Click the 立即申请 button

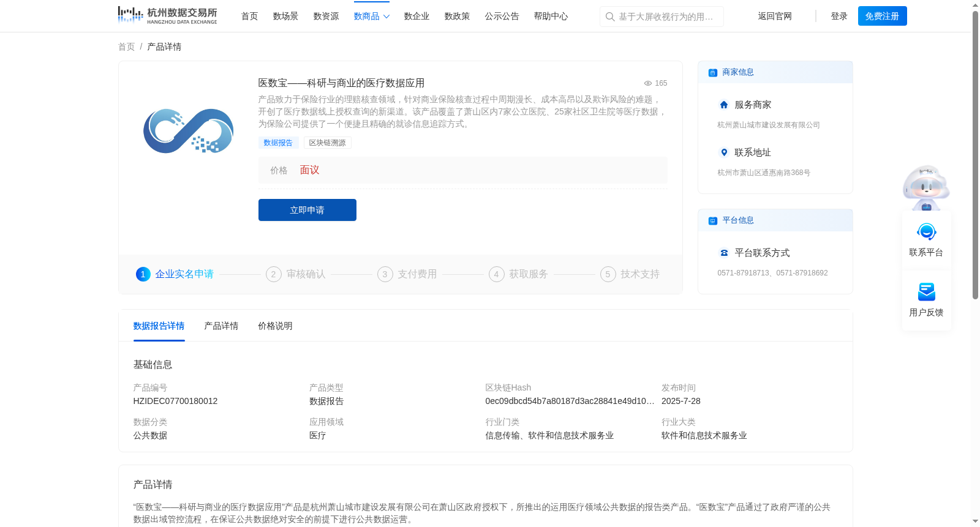307,210
